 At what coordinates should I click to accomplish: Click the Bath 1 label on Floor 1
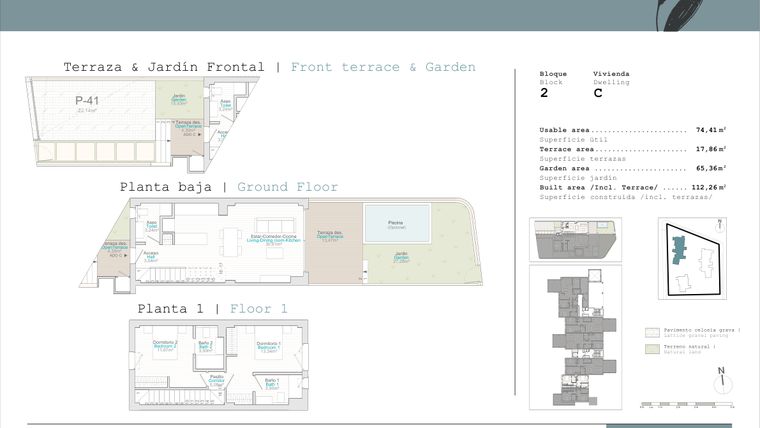point(272,384)
